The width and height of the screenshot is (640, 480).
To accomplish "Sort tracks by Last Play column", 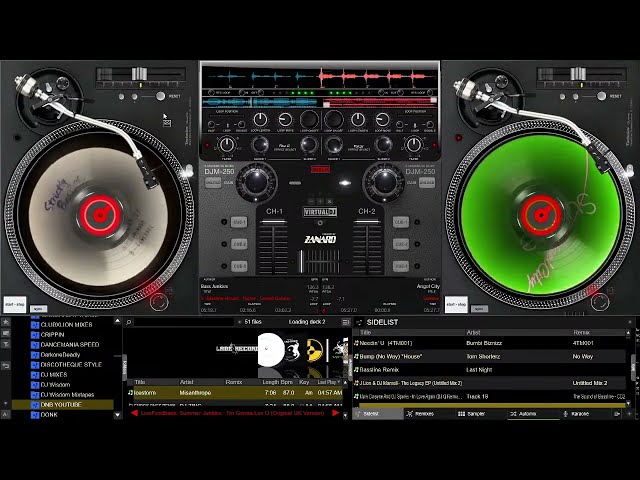I will (x=328, y=382).
